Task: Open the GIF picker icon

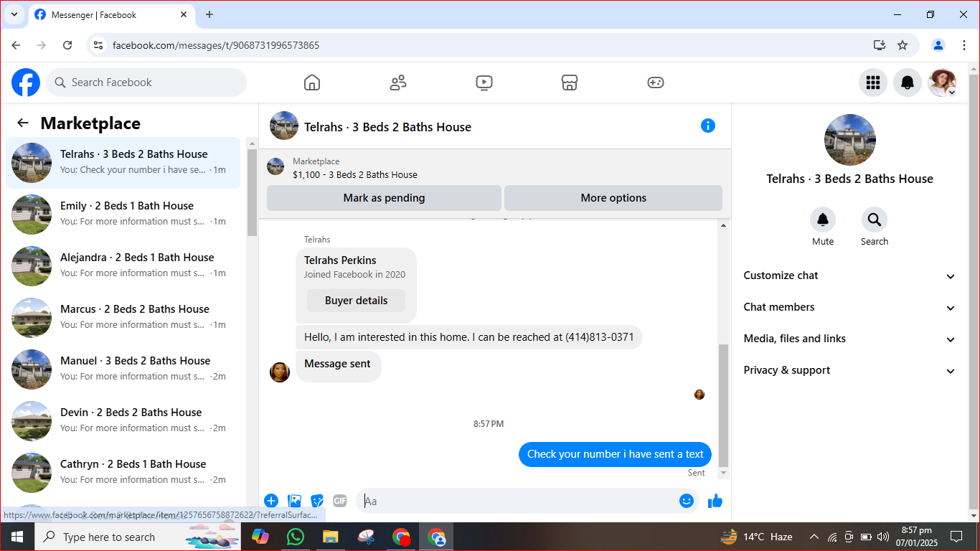Action: point(340,501)
